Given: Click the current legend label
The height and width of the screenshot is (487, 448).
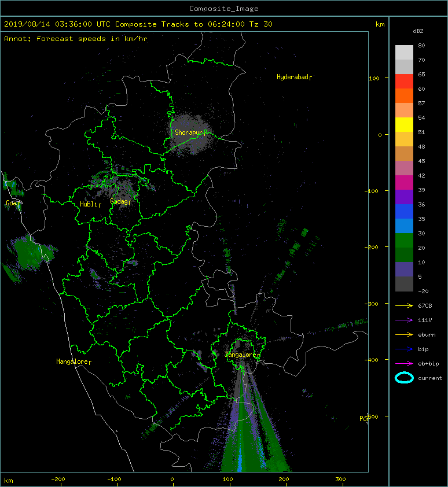Looking at the screenshot, I should [x=430, y=378].
